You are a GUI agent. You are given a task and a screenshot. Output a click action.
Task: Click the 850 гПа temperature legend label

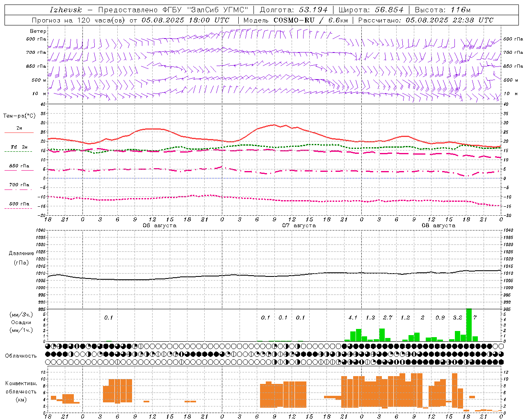tap(19, 166)
